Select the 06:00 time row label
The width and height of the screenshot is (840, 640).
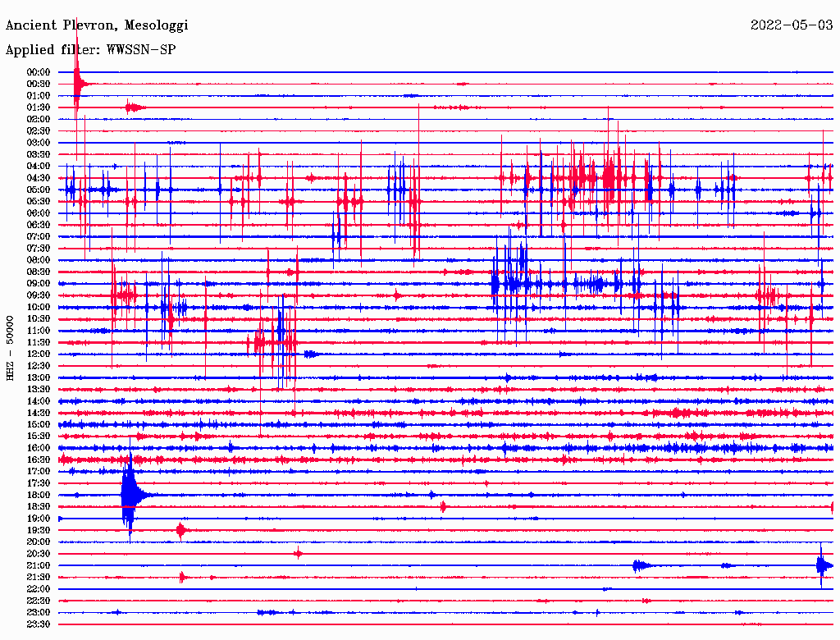coord(39,213)
